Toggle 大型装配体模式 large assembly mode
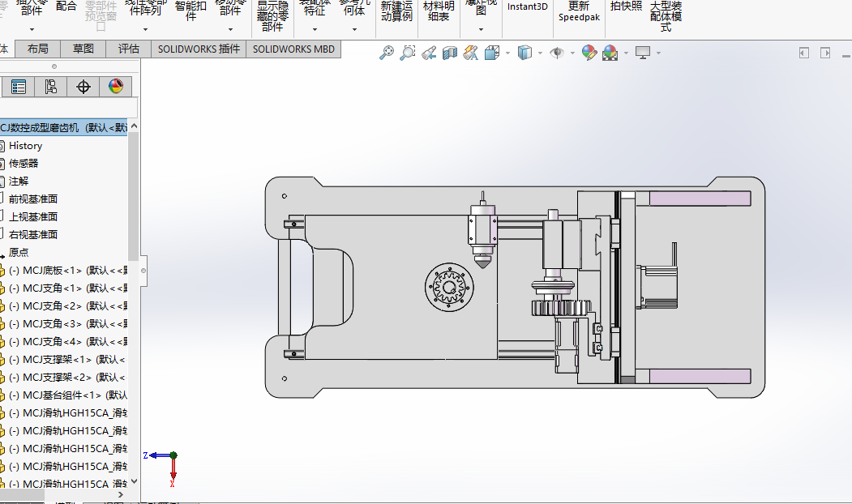The height and width of the screenshot is (504, 852). click(x=666, y=15)
